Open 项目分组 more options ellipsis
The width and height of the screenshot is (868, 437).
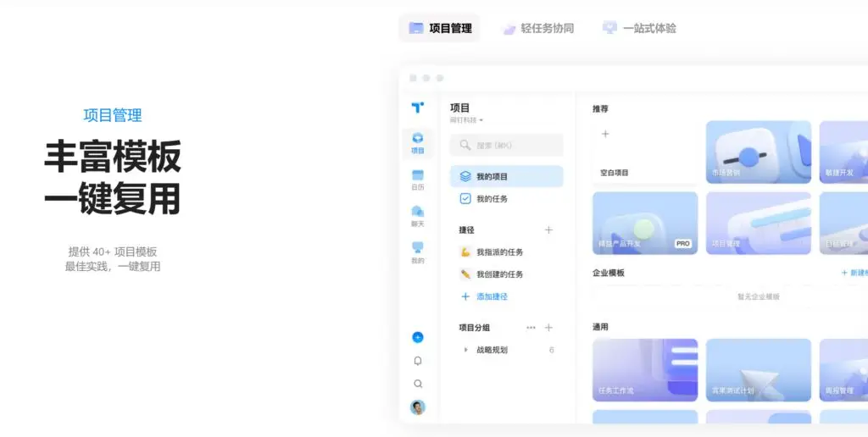531,328
